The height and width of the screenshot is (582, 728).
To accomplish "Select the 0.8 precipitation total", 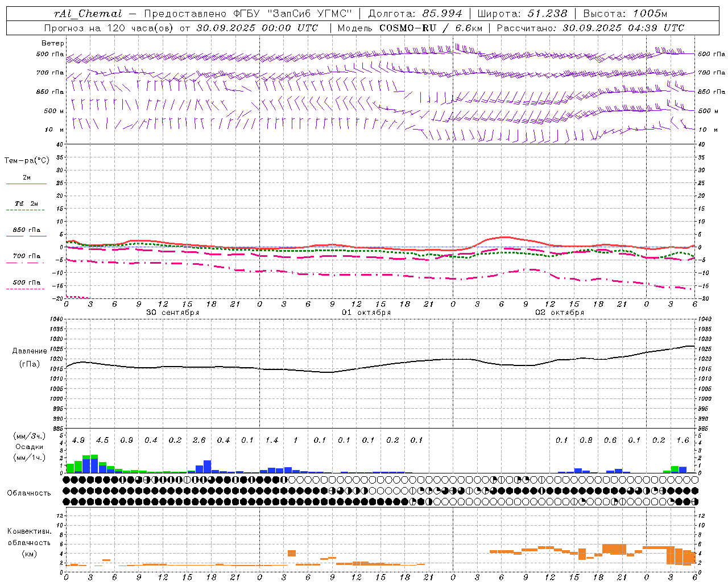I will [586, 440].
